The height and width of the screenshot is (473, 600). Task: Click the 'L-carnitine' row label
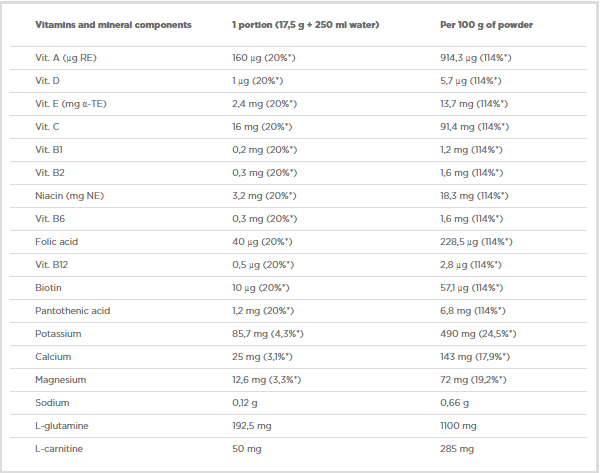point(60,449)
